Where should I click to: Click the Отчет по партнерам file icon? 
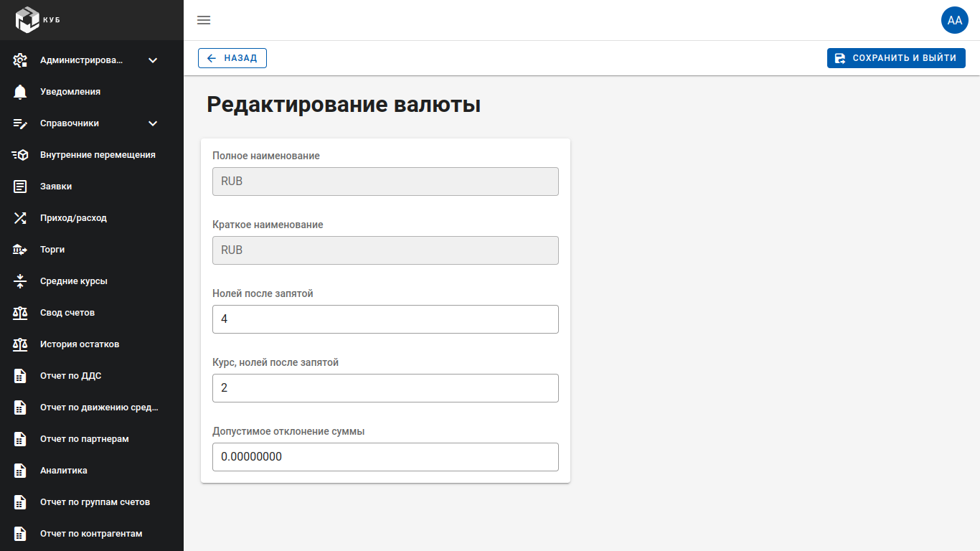click(x=20, y=439)
